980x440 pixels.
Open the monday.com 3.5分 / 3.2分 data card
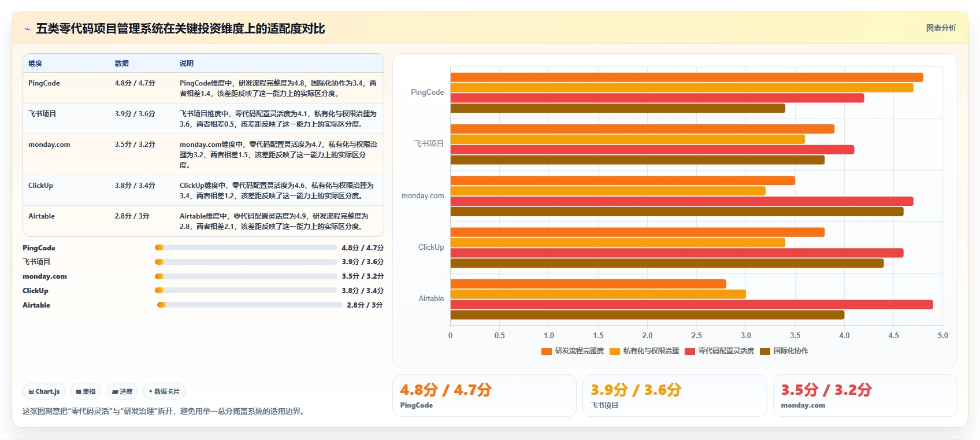(x=865, y=395)
